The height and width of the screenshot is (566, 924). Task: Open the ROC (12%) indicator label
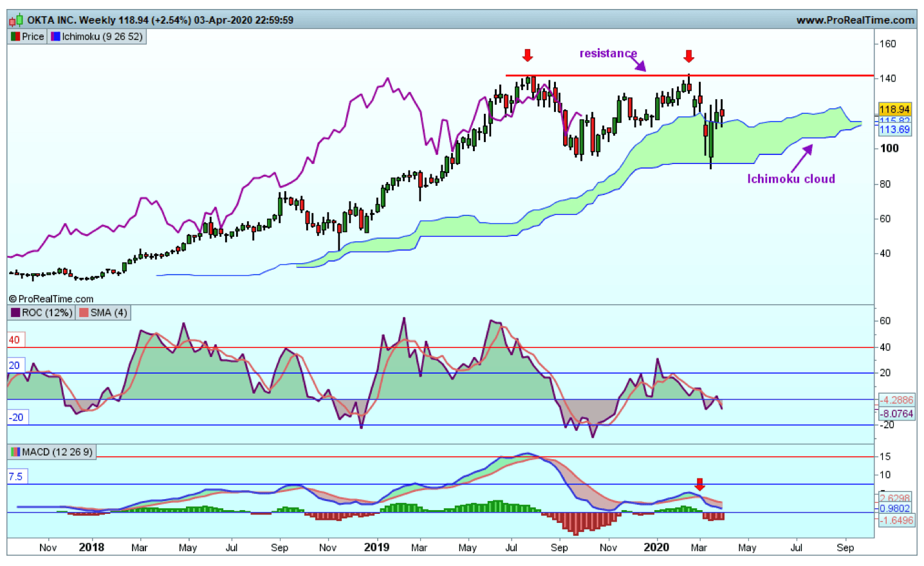click(47, 313)
